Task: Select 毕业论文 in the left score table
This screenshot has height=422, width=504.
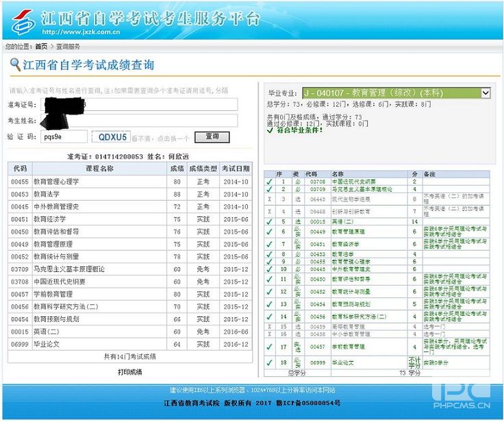Action: pos(47,345)
